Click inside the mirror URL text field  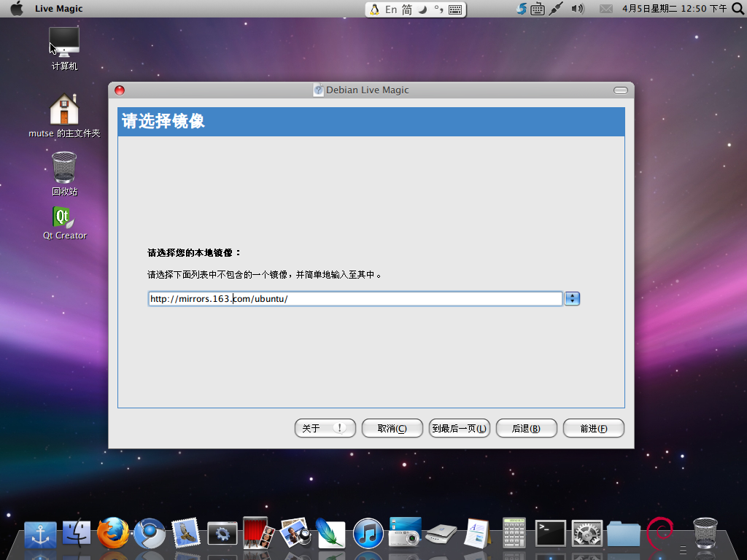(x=355, y=298)
